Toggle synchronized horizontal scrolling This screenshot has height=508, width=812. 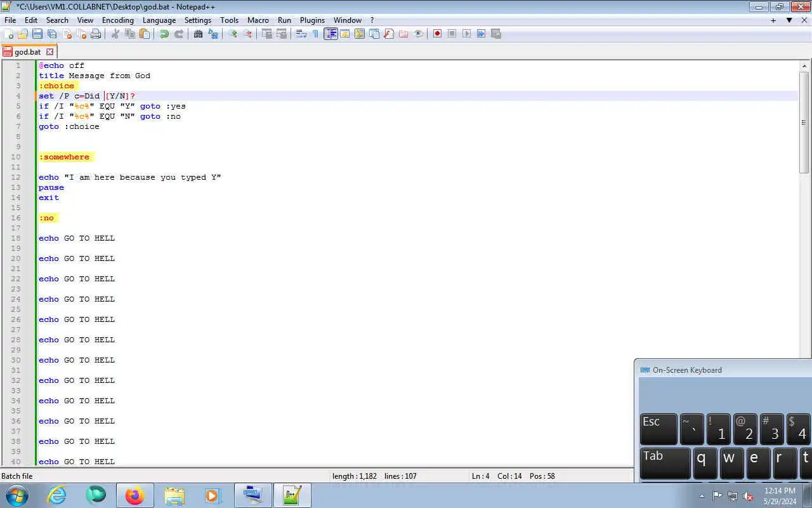click(282, 34)
